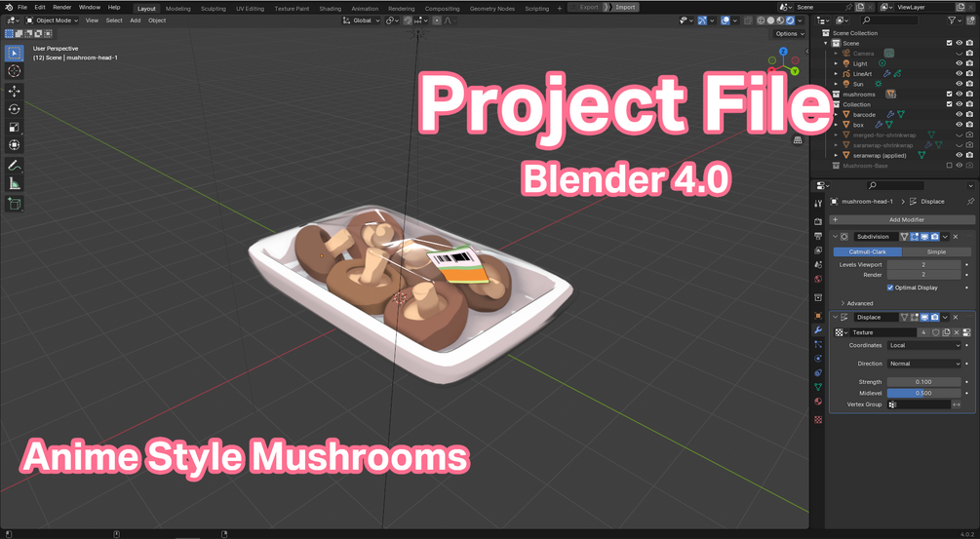
Task: Toggle the viewport overlays button
Action: click(x=725, y=20)
